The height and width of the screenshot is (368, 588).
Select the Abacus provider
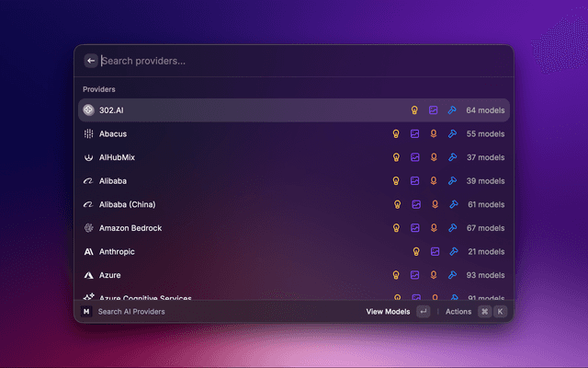[113, 133]
